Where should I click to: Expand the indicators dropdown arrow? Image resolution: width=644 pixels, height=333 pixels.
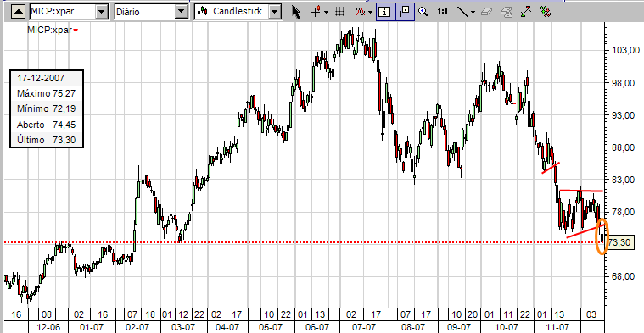371,13
